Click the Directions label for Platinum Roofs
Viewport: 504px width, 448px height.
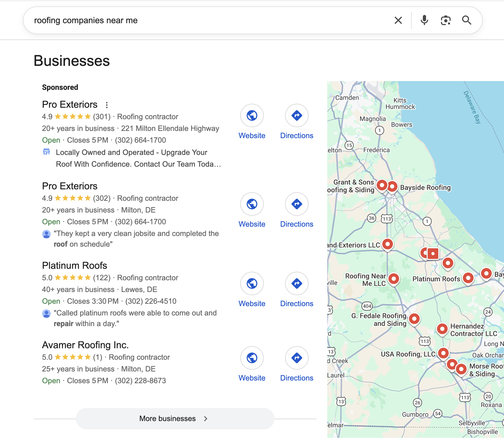point(297,304)
